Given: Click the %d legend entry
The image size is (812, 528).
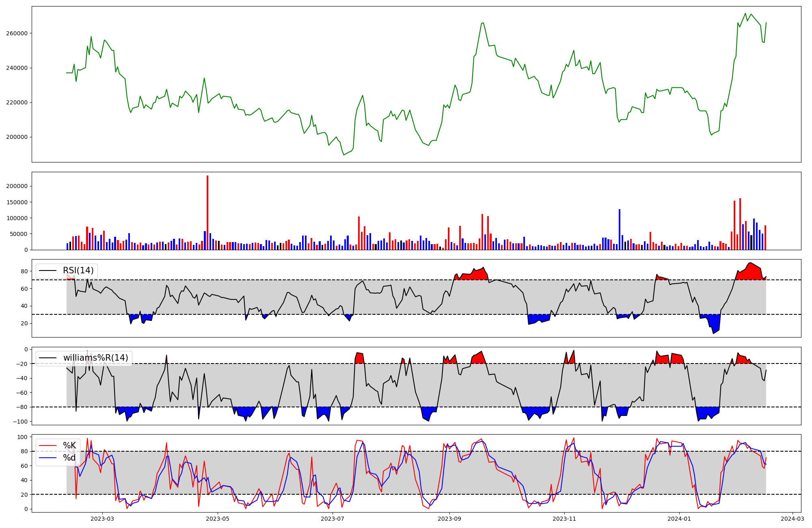Looking at the screenshot, I should (69, 458).
